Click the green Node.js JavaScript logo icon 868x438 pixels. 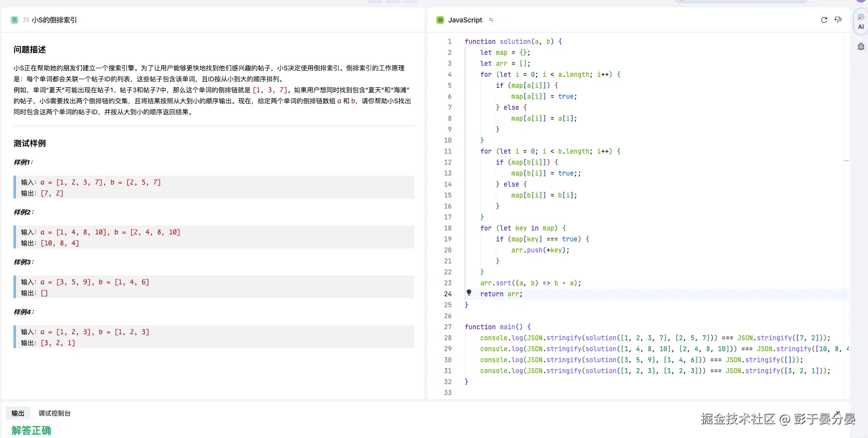point(440,20)
